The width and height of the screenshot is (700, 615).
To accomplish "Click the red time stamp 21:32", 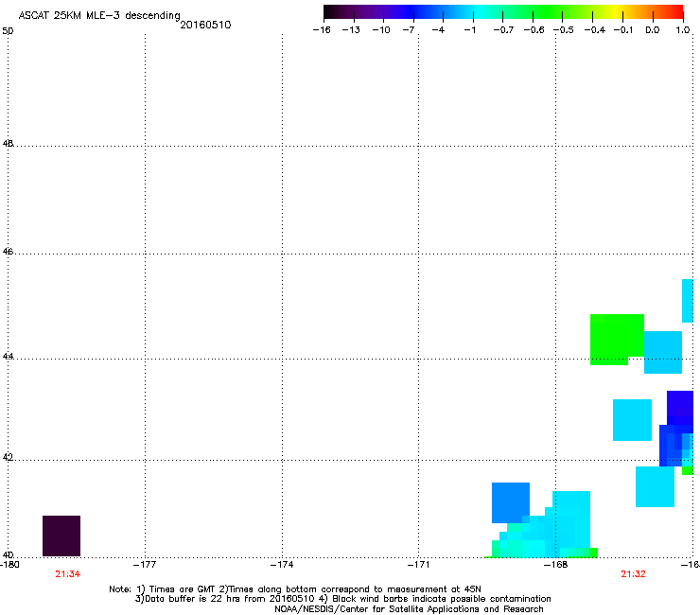I will coord(633,574).
